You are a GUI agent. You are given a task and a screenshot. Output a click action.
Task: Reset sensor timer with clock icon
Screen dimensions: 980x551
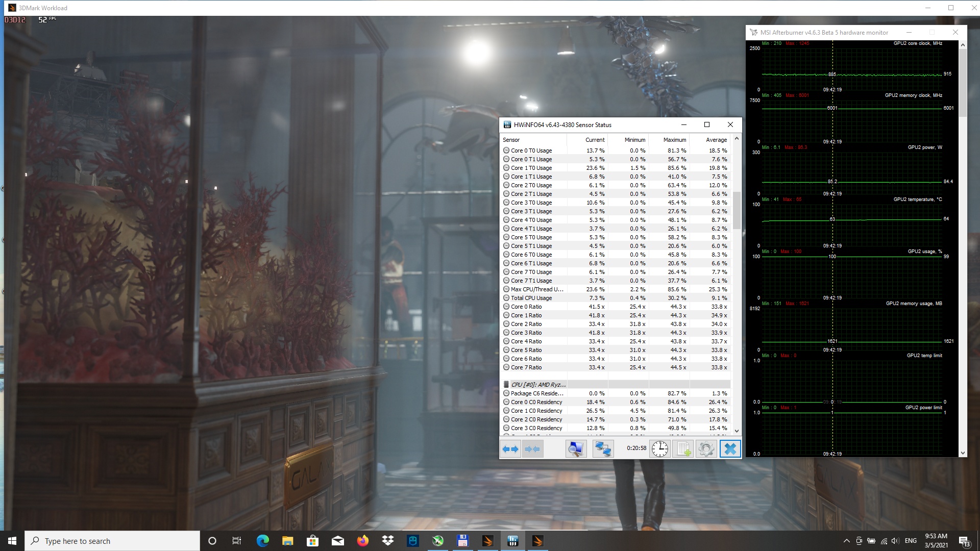pos(660,449)
